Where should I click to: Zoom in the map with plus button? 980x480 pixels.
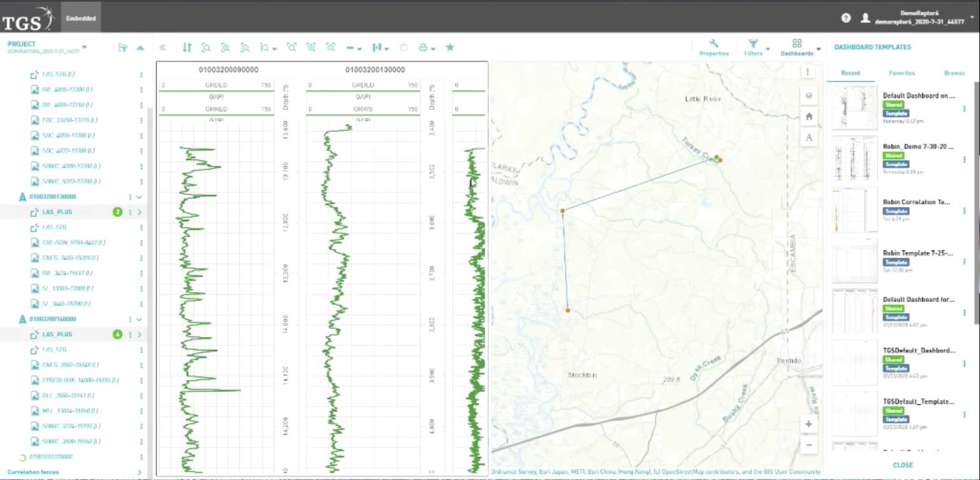(x=808, y=424)
